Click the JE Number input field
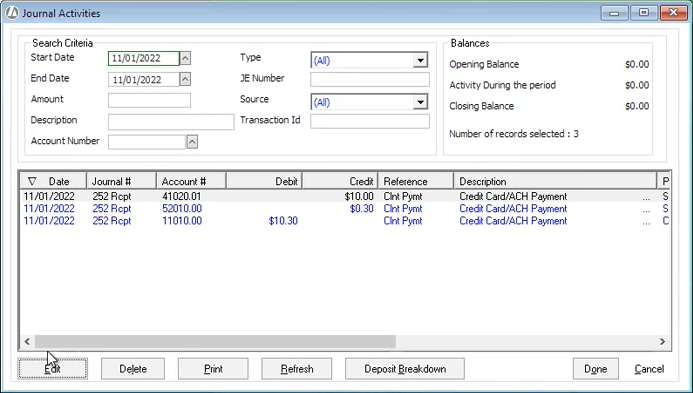 point(370,80)
